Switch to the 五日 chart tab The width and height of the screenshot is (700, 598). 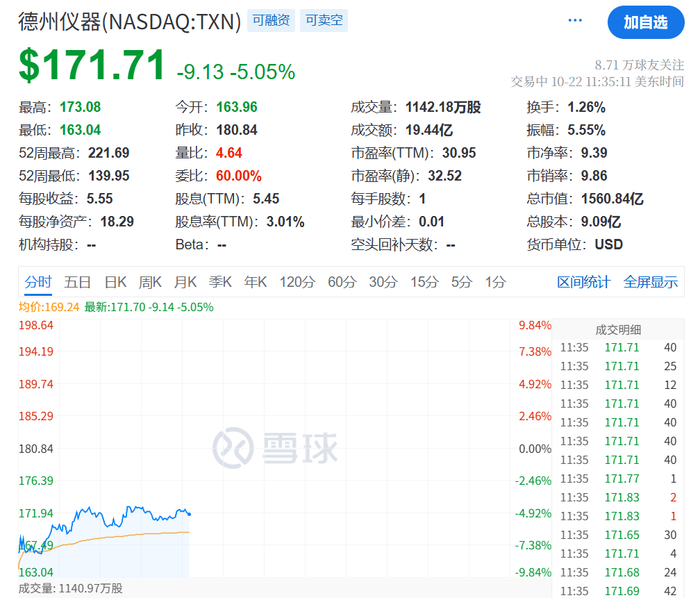point(77,282)
